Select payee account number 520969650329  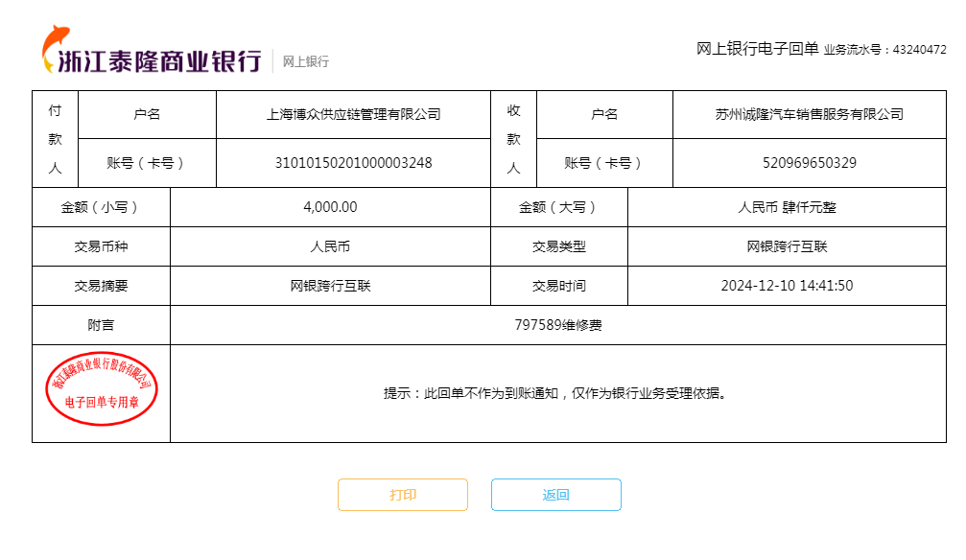coord(809,163)
